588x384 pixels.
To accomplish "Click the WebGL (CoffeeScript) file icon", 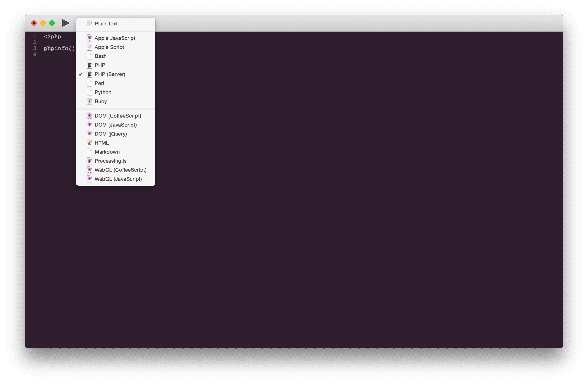I will (89, 170).
